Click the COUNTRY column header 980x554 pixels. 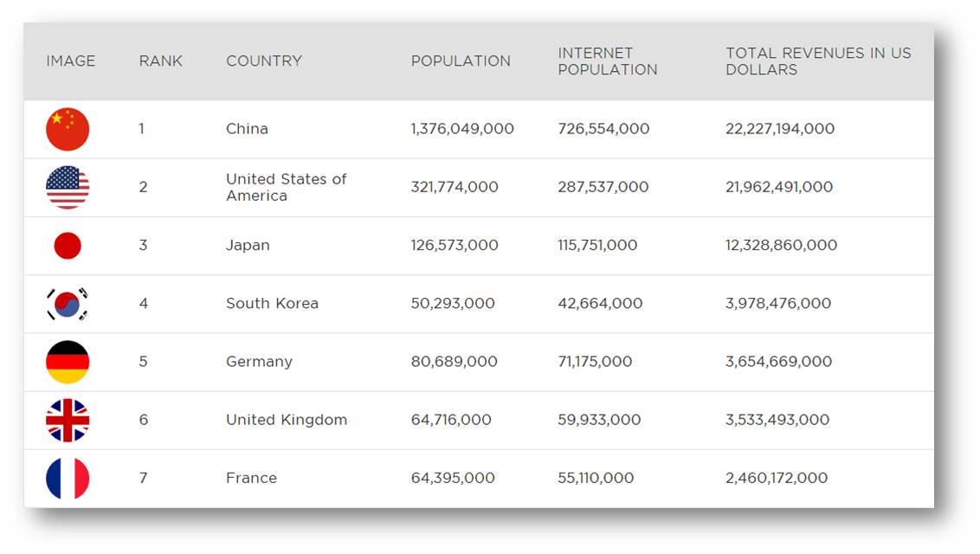coord(264,61)
